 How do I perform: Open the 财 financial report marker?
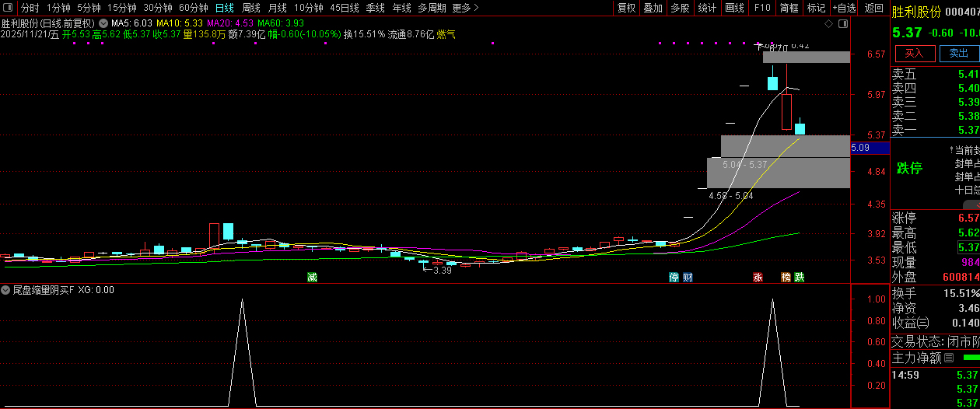tap(688, 277)
